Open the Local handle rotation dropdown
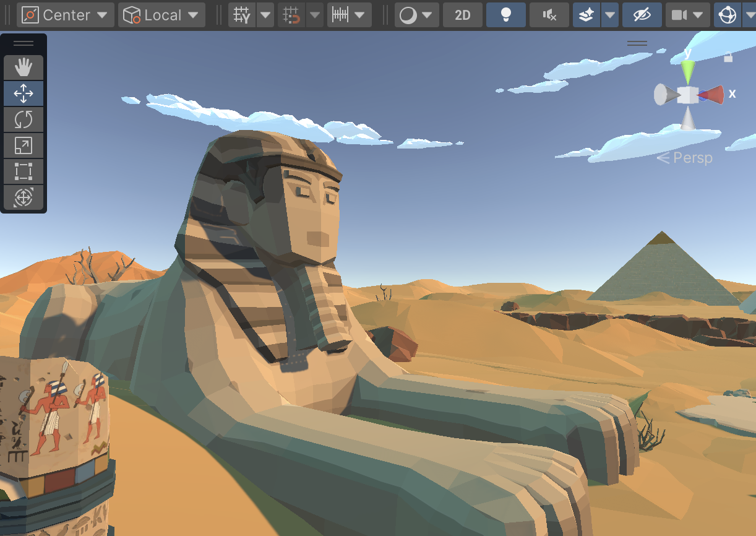Screen dimensions: 756x536 161,15
